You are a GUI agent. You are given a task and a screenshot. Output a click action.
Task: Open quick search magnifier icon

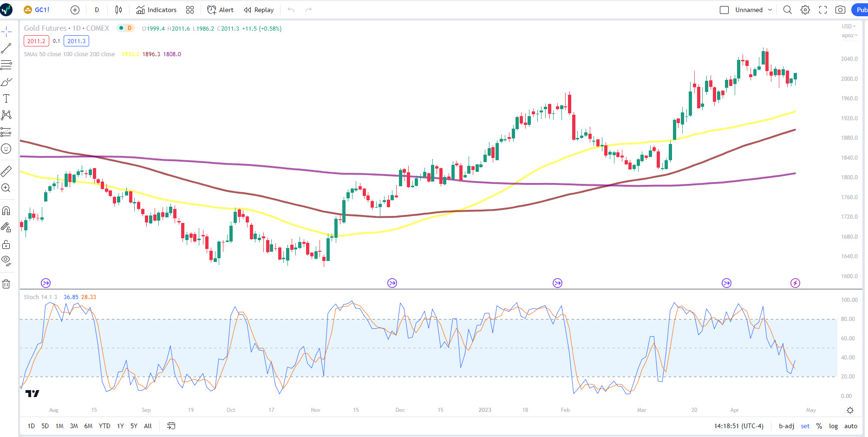click(x=787, y=10)
